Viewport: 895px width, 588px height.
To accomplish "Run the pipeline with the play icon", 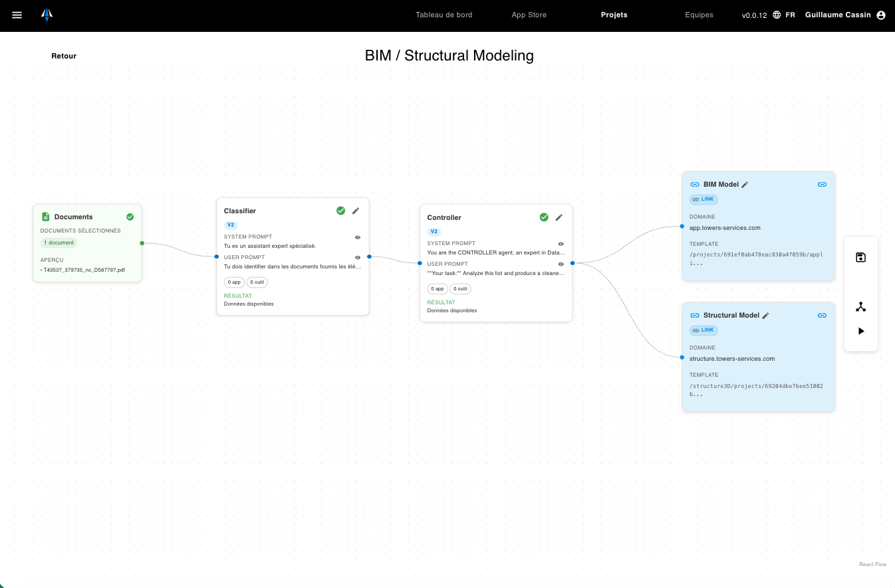I will tap(860, 330).
